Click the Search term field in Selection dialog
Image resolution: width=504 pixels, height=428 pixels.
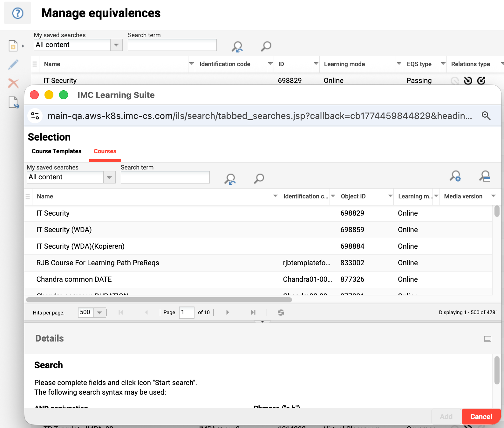click(x=165, y=177)
